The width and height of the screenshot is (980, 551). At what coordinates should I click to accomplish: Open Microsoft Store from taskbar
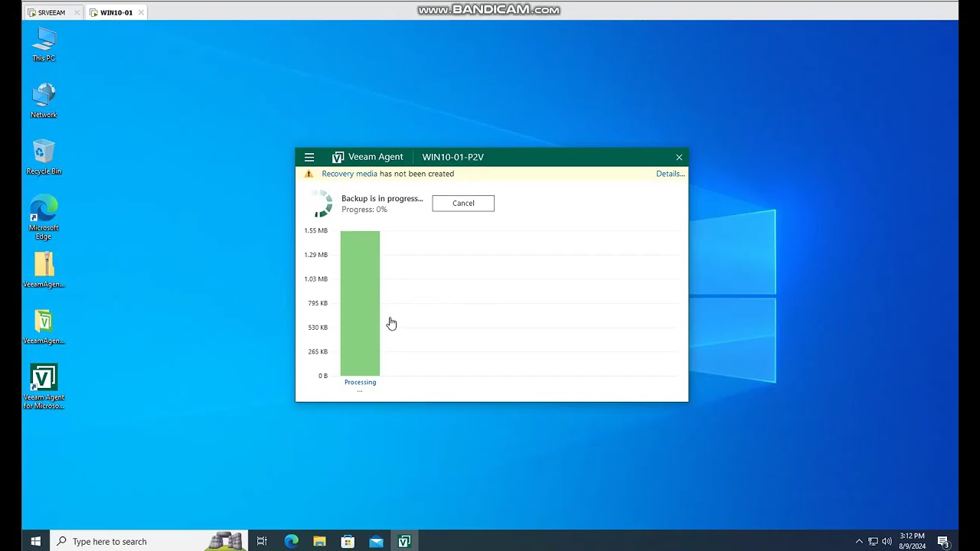point(348,541)
